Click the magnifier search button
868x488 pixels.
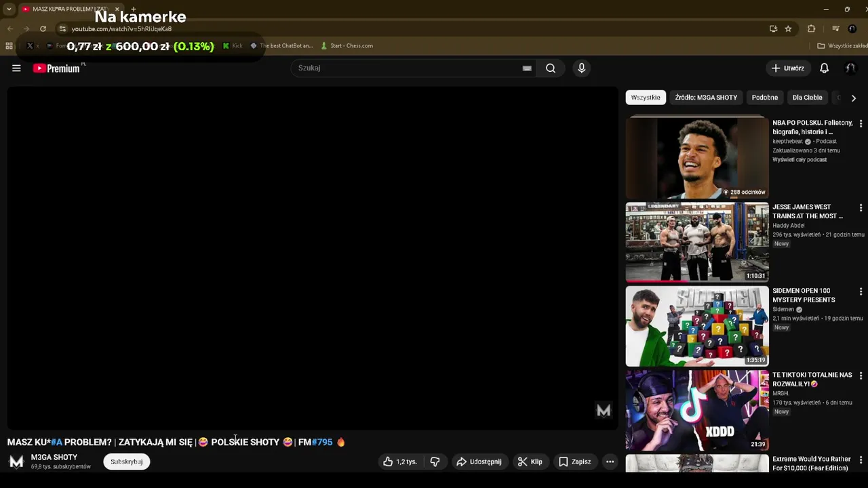point(551,68)
